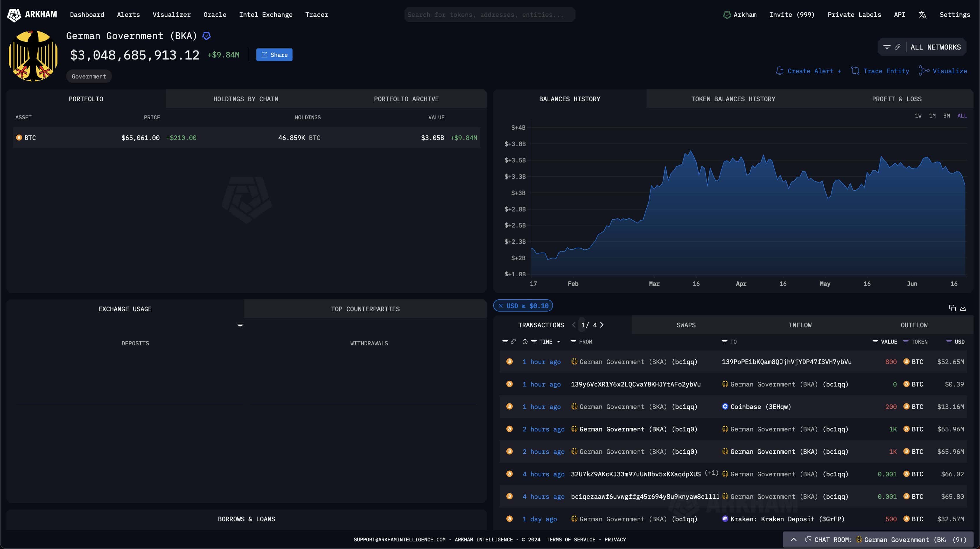Open the Intel Exchange menu item
The image size is (980, 549).
[265, 15]
